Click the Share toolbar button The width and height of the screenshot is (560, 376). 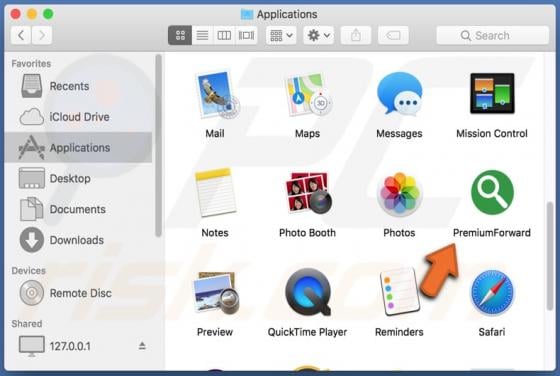(x=356, y=35)
